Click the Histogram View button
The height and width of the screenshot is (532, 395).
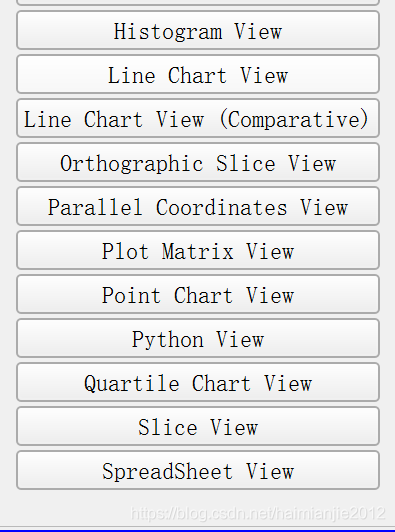click(x=198, y=30)
